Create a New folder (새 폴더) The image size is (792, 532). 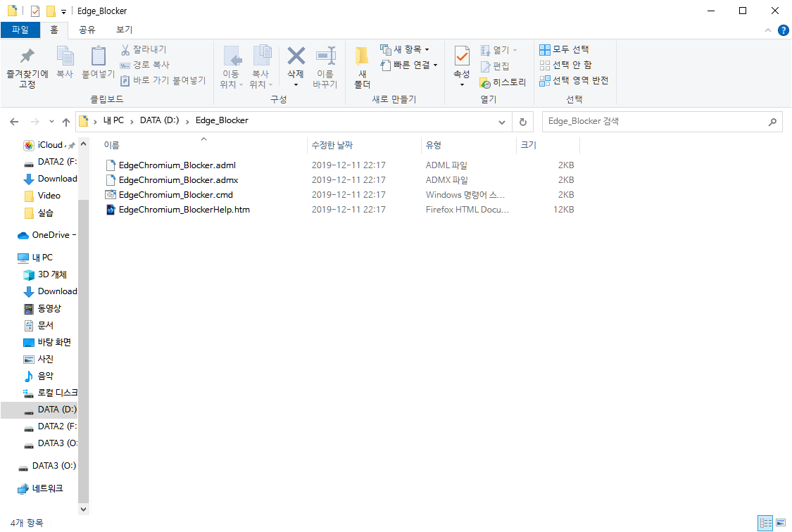[362, 67]
